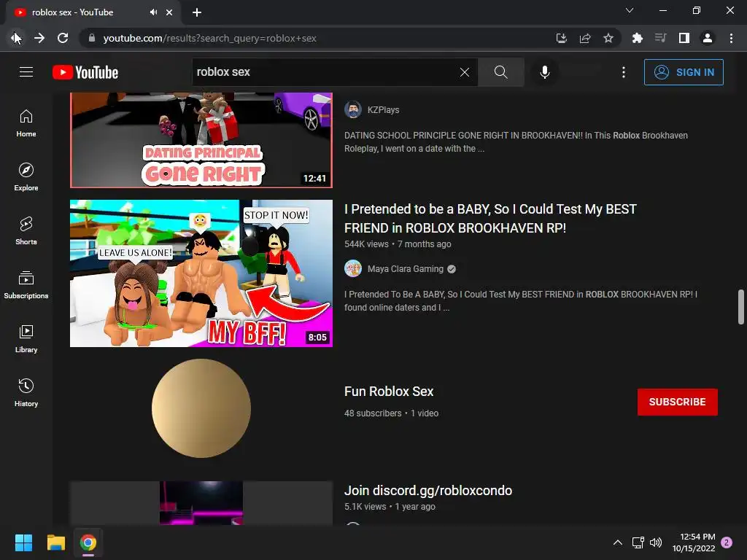Open the Dating Principal Gone Right thumbnail

201,140
